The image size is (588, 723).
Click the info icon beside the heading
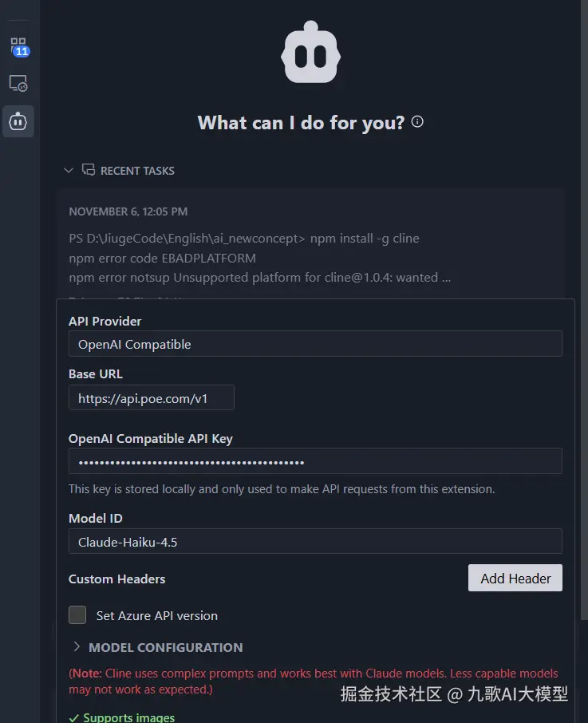pos(417,122)
